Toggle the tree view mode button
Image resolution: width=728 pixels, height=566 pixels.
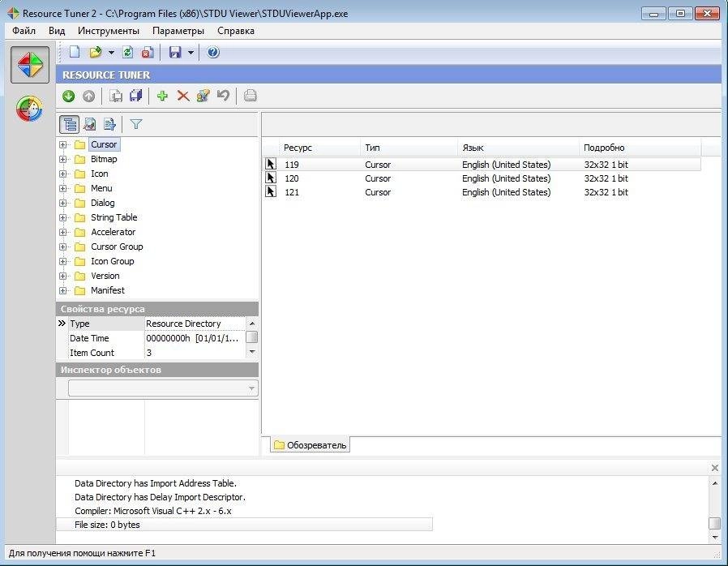pos(69,124)
